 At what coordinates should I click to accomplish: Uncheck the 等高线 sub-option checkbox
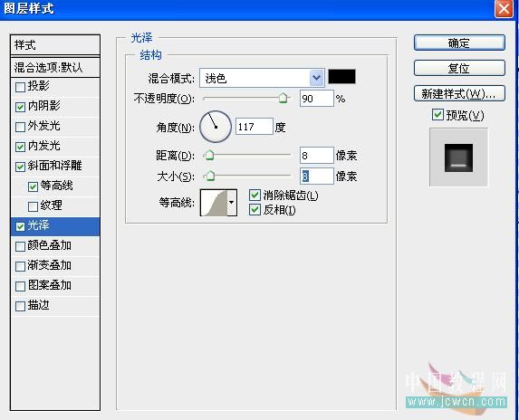click(33, 186)
